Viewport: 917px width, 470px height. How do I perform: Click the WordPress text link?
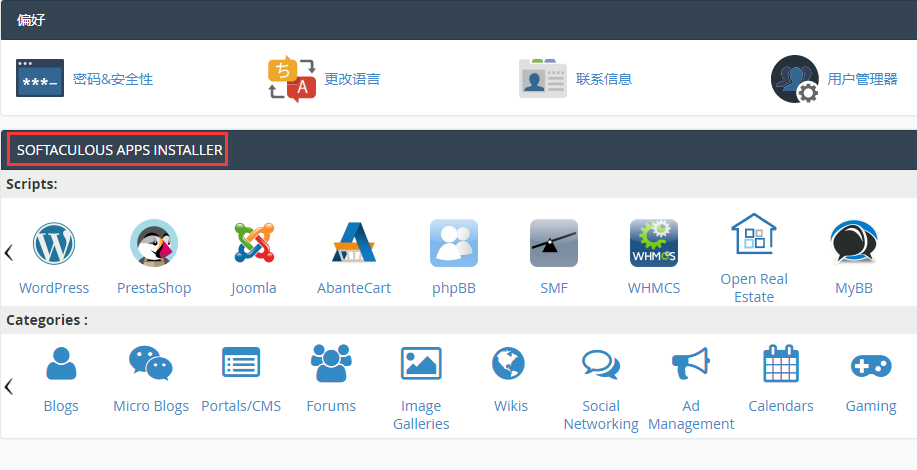(54, 288)
